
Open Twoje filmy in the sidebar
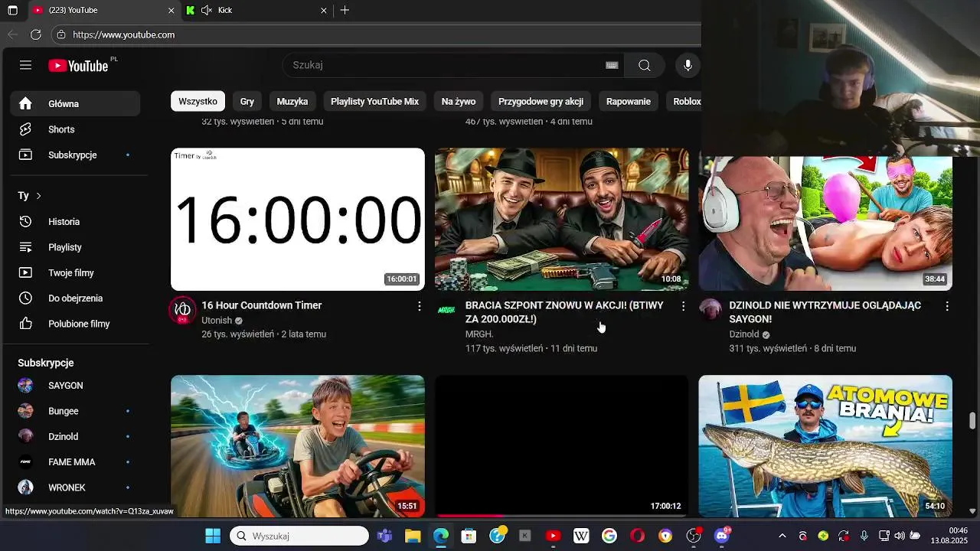click(75, 272)
